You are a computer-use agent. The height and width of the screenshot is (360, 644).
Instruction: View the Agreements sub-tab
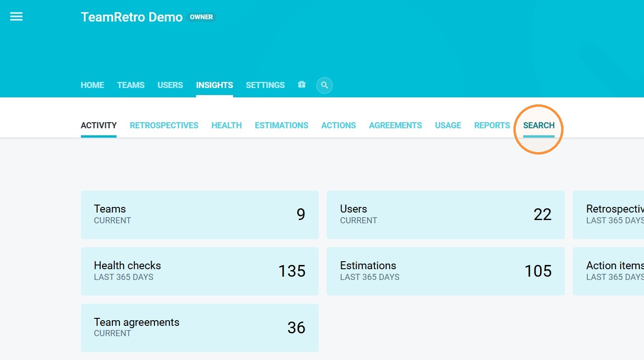pyautogui.click(x=395, y=125)
